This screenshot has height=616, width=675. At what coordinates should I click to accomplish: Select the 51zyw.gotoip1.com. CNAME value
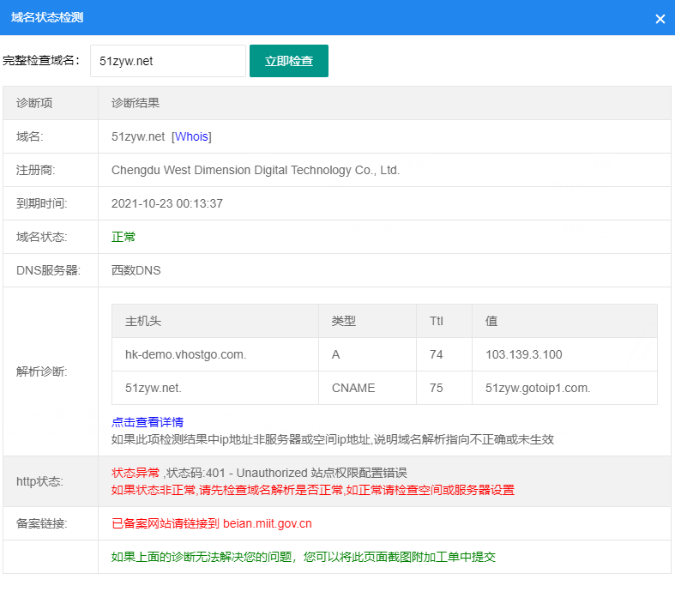[x=537, y=388]
